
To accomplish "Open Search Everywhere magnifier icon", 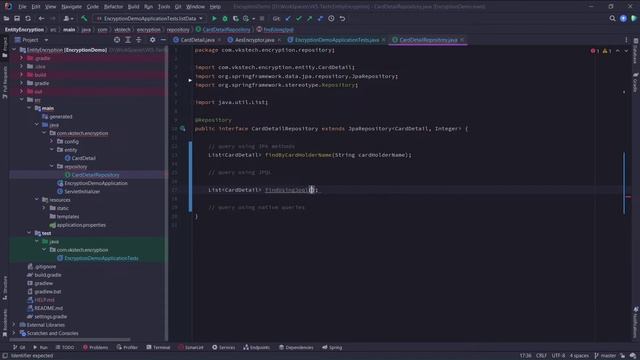I will (x=612, y=18).
